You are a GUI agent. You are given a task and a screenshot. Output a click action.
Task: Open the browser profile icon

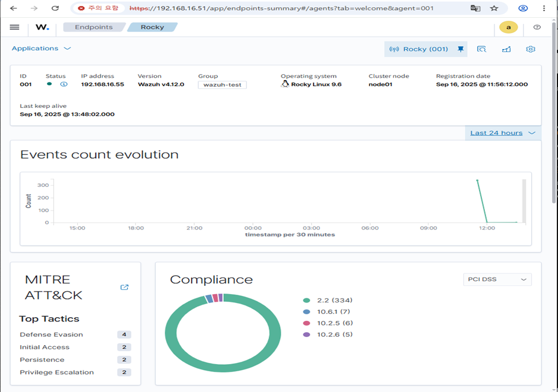pos(523,8)
